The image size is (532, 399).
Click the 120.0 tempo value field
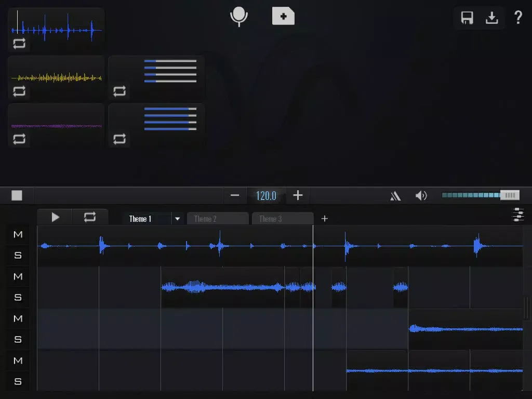click(x=266, y=196)
